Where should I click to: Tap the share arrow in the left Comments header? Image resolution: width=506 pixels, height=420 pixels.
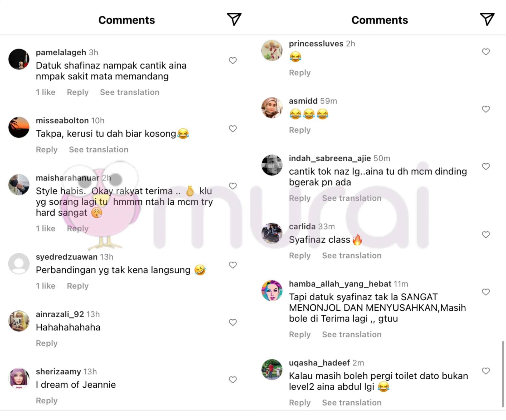tap(234, 19)
